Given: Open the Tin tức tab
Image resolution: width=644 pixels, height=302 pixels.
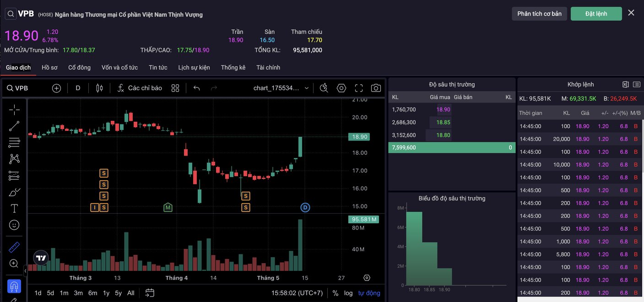Looking at the screenshot, I should pyautogui.click(x=158, y=67).
